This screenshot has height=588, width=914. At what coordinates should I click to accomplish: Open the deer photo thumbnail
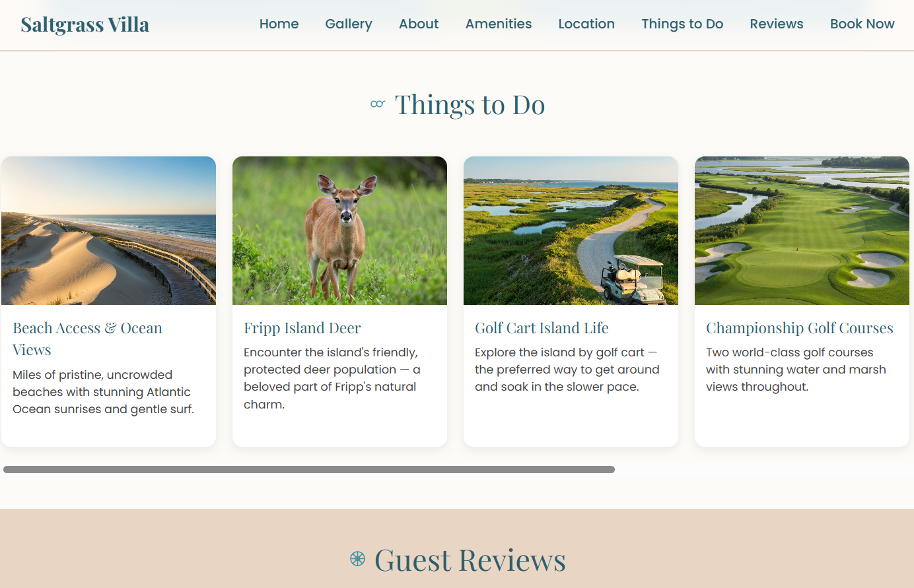pos(340,230)
